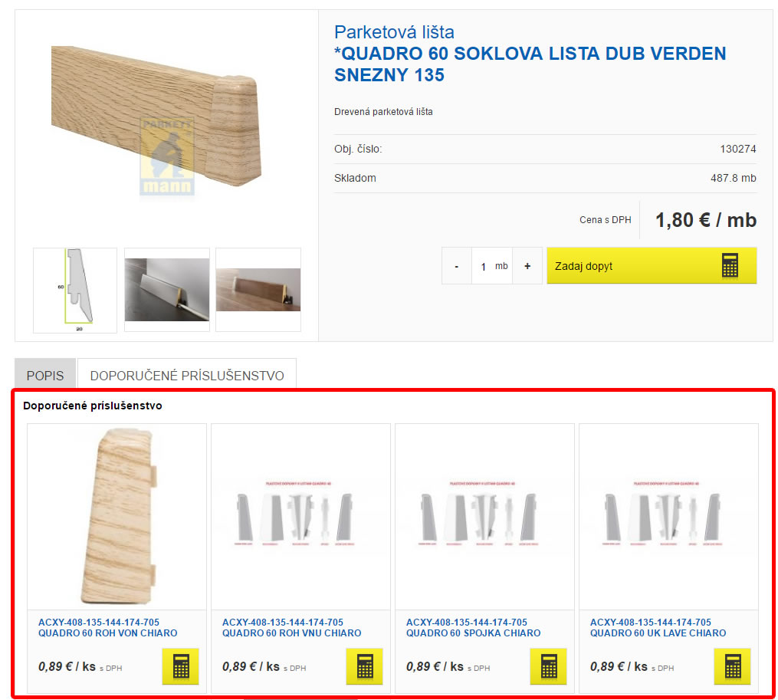Select the grey skirting board room thumbnail
Image resolution: width=778 pixels, height=700 pixels.
tap(167, 290)
